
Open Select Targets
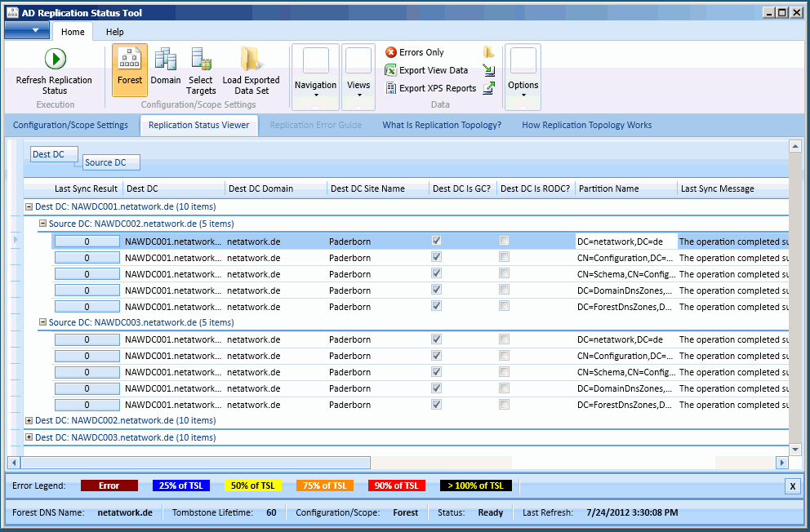[x=201, y=59]
